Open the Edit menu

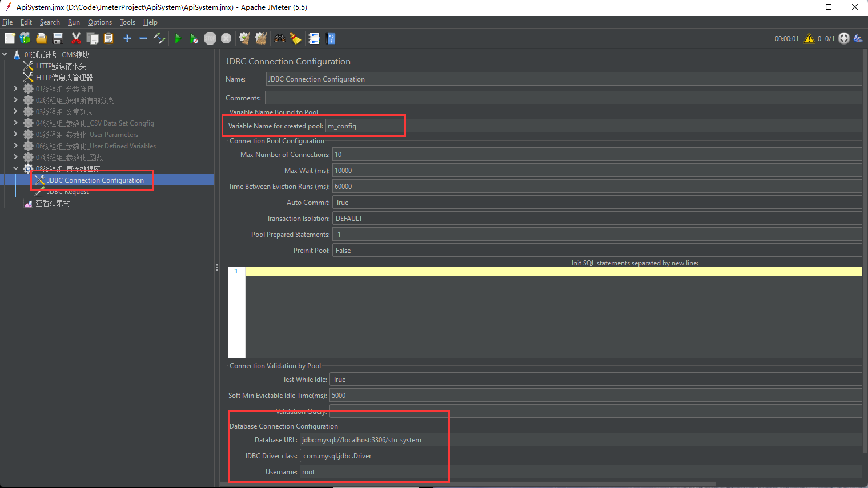coord(26,22)
